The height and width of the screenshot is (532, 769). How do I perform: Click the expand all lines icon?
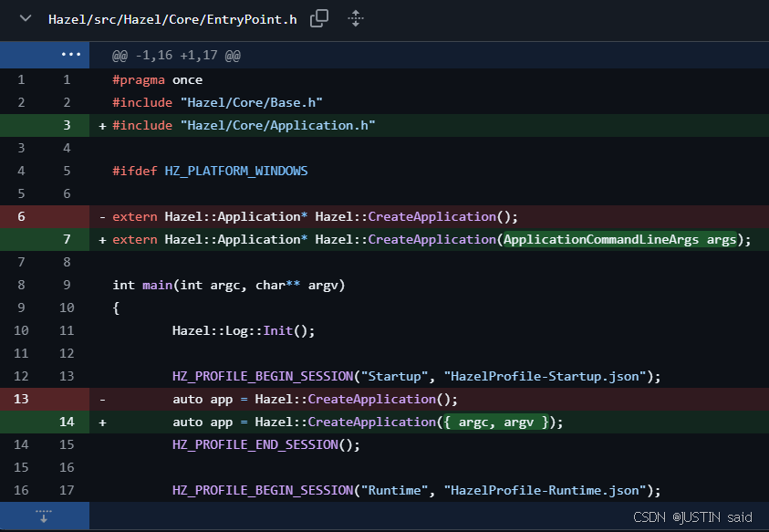pyautogui.click(x=356, y=18)
